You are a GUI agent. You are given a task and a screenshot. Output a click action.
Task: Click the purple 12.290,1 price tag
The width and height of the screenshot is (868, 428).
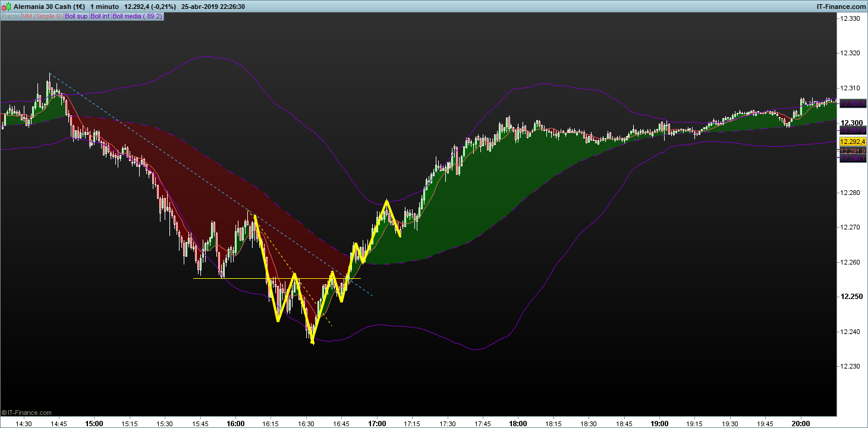coord(853,158)
